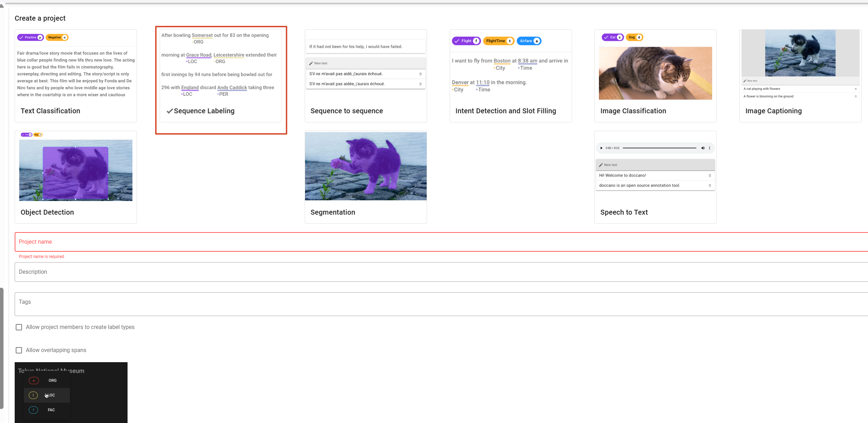Choose Intent Detection and Slot Filling card

510,76
